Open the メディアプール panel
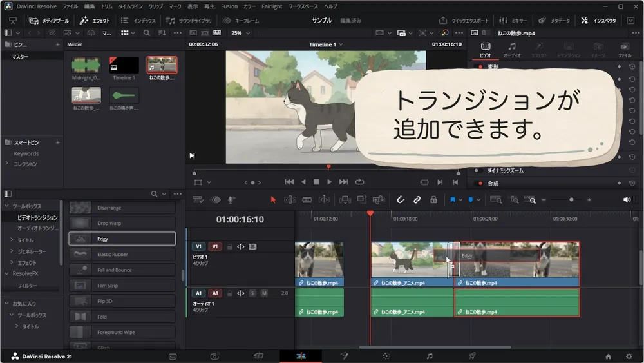This screenshot has width=644, height=363. coord(50,21)
